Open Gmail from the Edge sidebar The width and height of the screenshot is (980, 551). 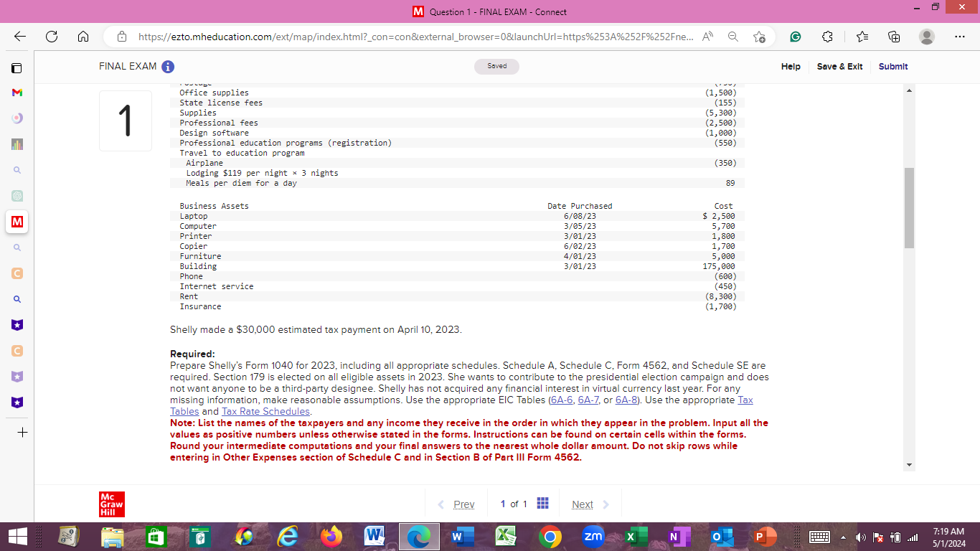pos(16,93)
